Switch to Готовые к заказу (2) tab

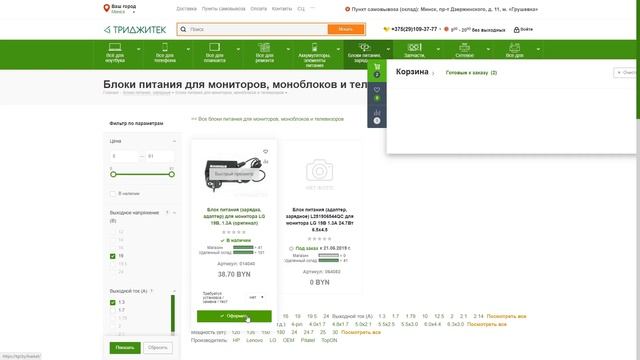click(x=471, y=73)
